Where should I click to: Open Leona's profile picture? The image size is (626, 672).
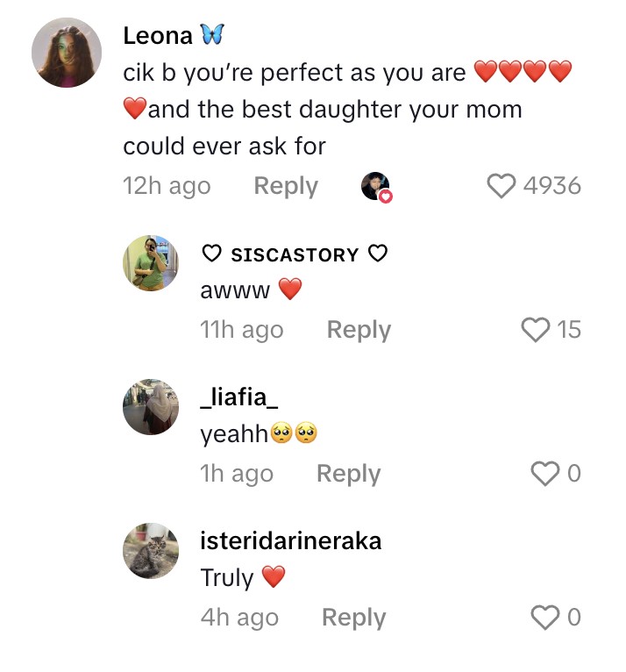pyautogui.click(x=67, y=53)
